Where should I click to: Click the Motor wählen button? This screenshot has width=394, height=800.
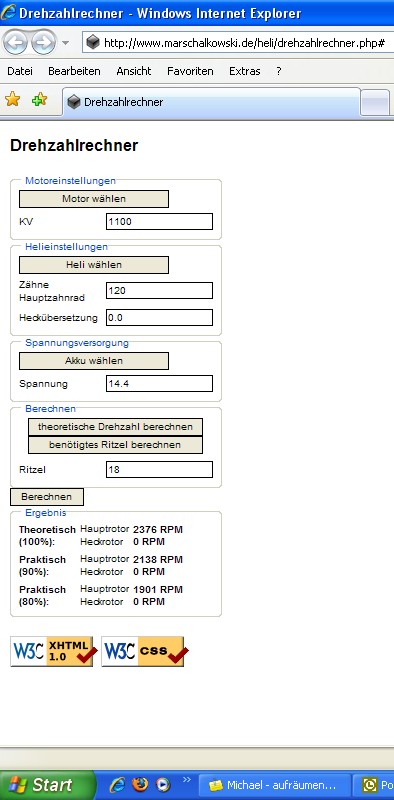94,199
